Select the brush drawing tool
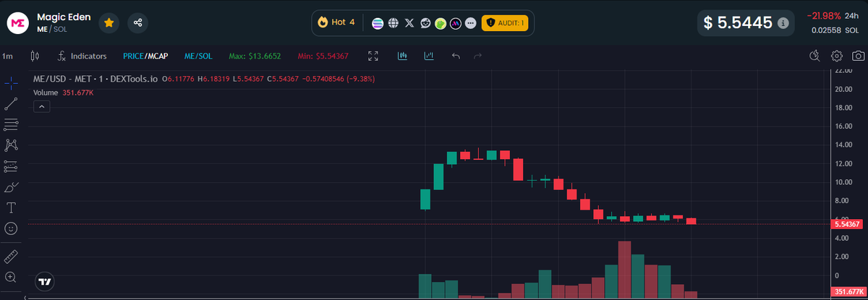 click(x=11, y=187)
